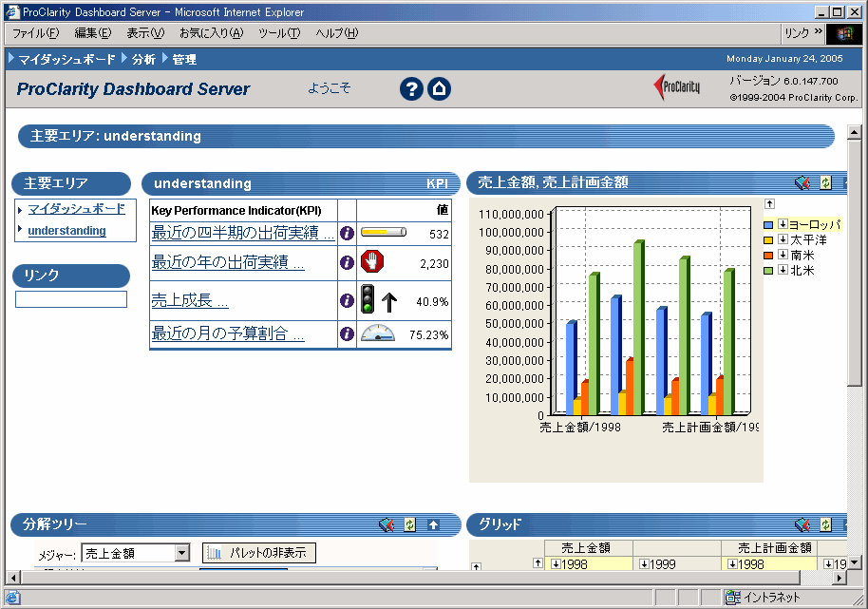Image resolution: width=868 pixels, height=609 pixels.
Task: Open info icon for 最近の年の出荷実績
Action: 347,262
